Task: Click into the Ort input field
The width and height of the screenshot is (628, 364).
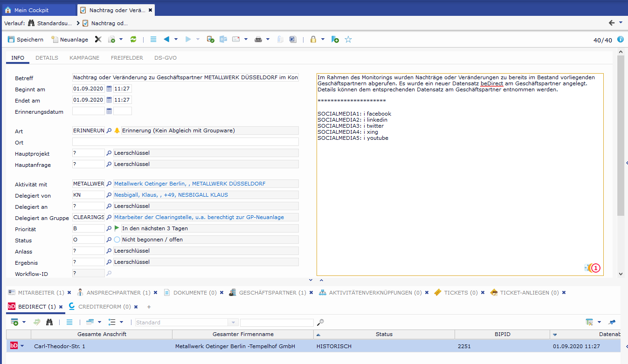Action: point(185,142)
